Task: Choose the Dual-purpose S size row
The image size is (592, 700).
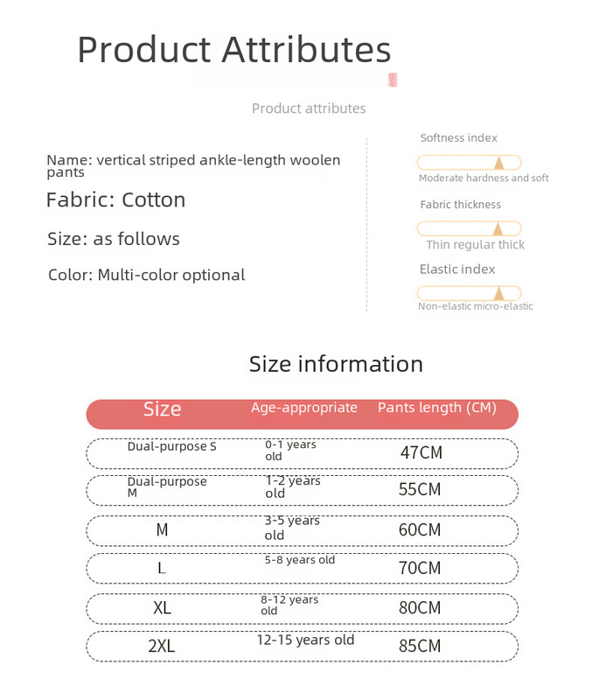Action: click(x=302, y=453)
